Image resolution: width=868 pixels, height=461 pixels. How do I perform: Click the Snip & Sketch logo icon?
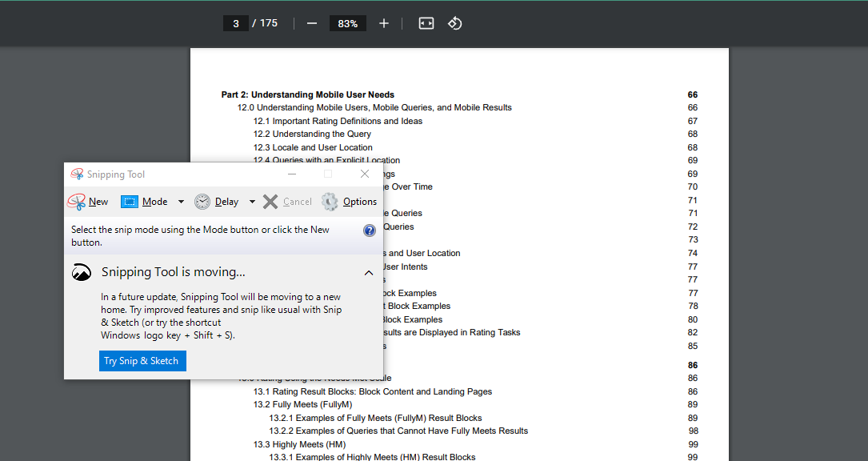point(82,272)
